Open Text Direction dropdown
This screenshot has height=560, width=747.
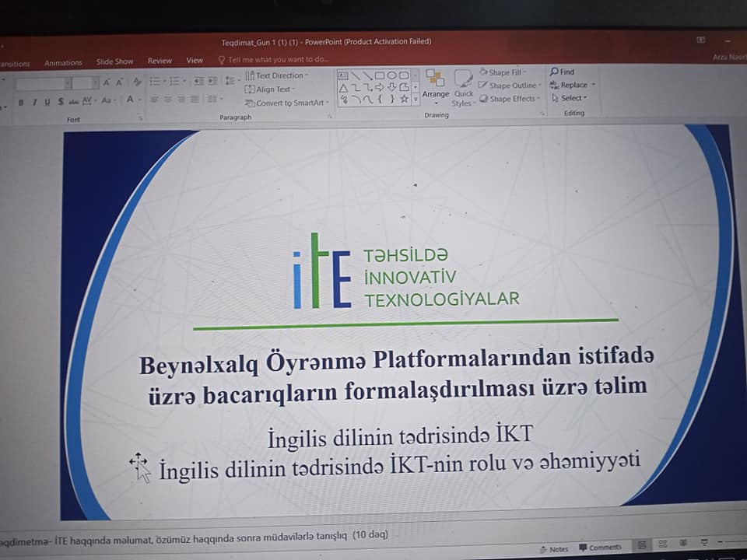coord(277,75)
